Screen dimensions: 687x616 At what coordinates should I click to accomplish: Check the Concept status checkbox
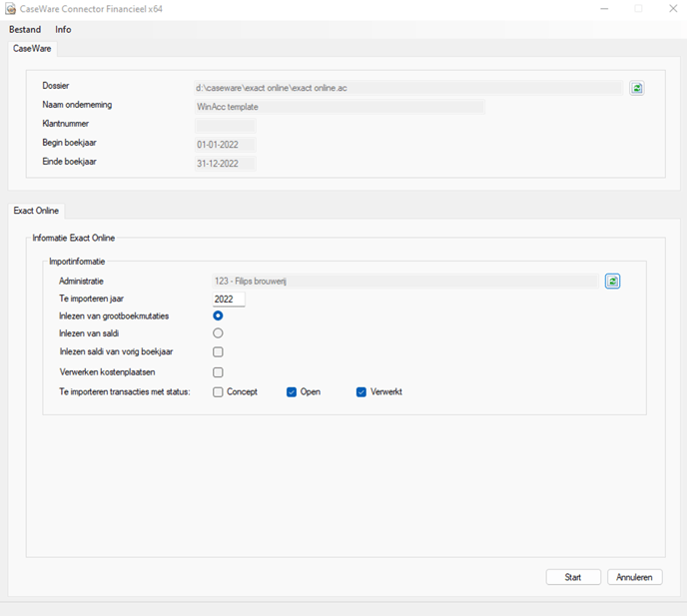[218, 392]
